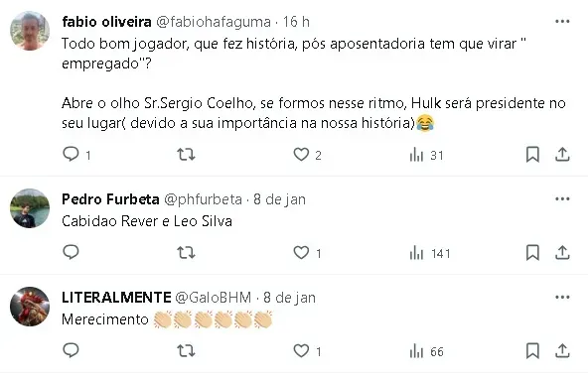Reply to Pedro Furbeta's tweet
This screenshot has height=380, width=588.
coord(71,253)
